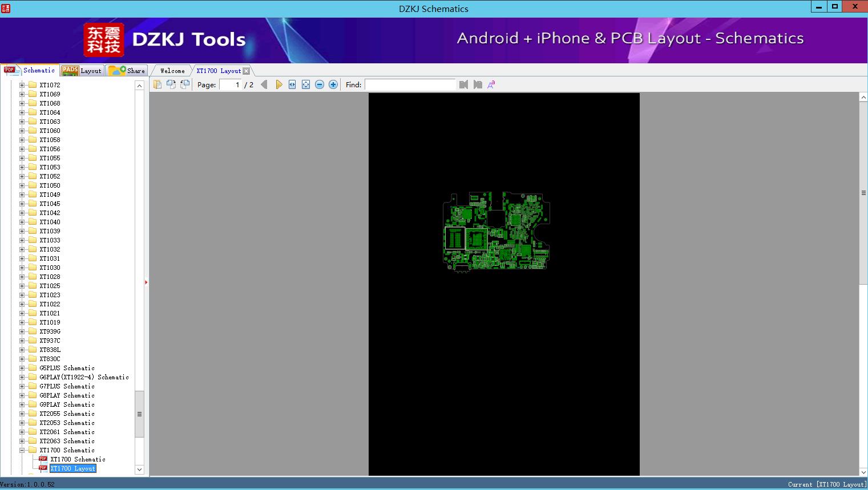This screenshot has width=868, height=490.
Task: Fit the page to width
Action: [292, 84]
